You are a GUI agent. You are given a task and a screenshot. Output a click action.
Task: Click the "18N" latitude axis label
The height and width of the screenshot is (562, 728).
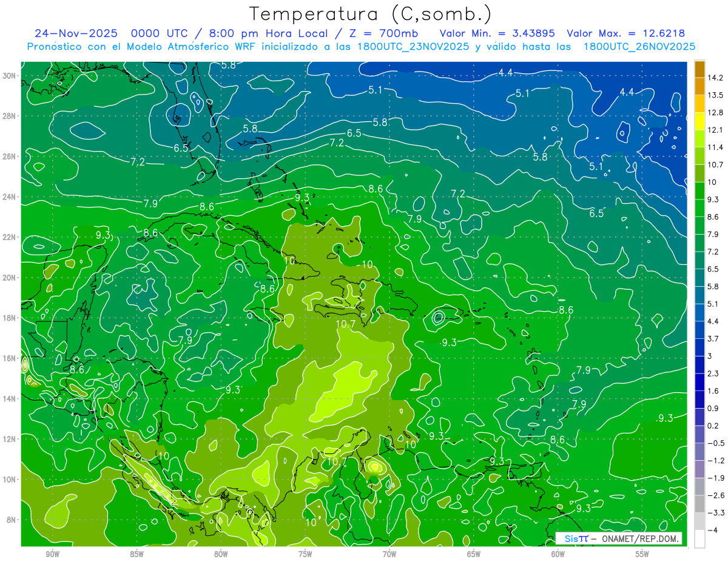point(10,318)
